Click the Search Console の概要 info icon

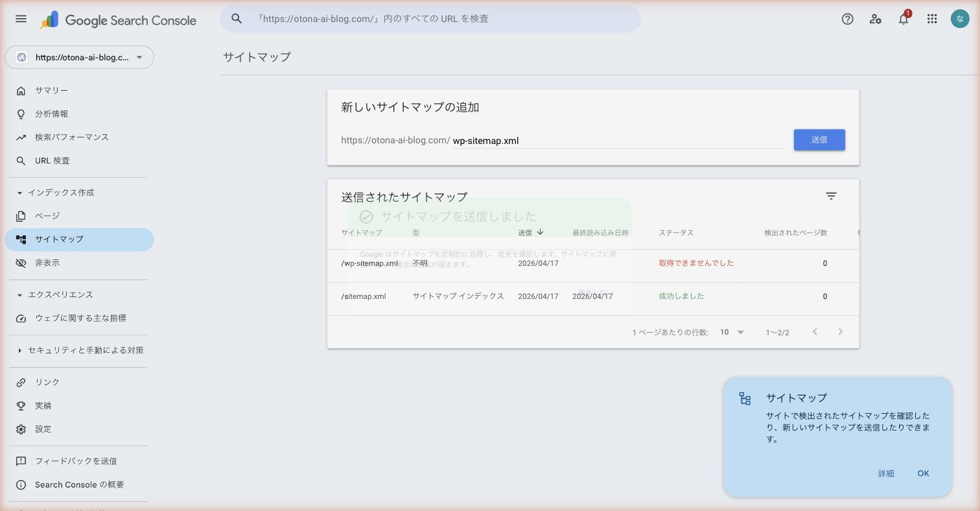(x=21, y=484)
